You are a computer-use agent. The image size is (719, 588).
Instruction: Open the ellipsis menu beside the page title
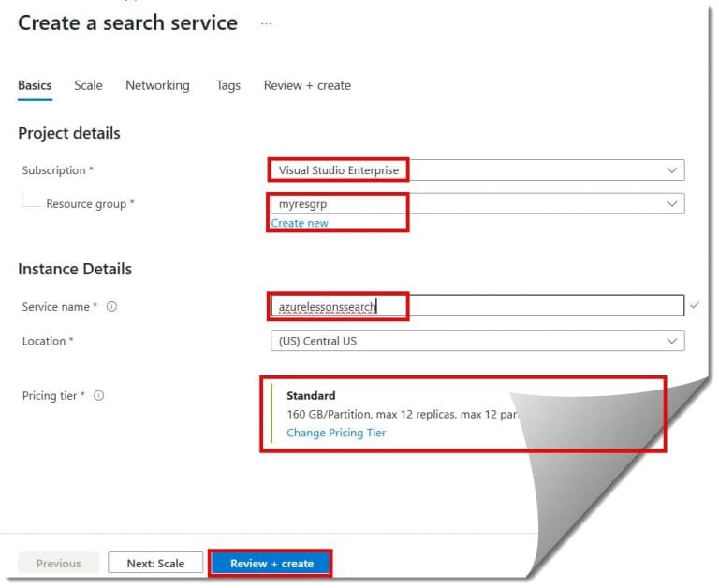click(x=266, y=23)
